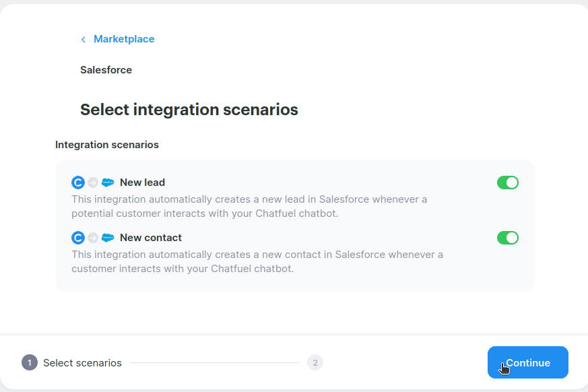Click the Salesforce cloud icon beside New lead

pyautogui.click(x=108, y=183)
